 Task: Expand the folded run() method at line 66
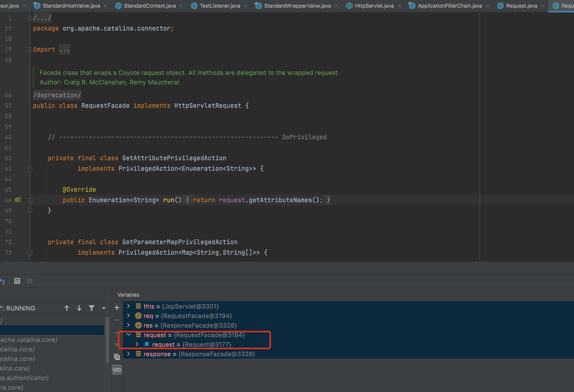coord(30,200)
